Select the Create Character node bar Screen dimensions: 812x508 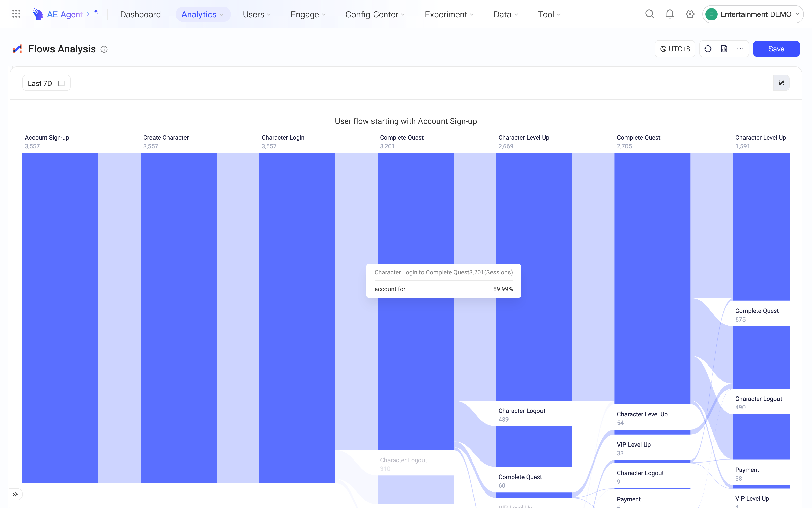178,318
